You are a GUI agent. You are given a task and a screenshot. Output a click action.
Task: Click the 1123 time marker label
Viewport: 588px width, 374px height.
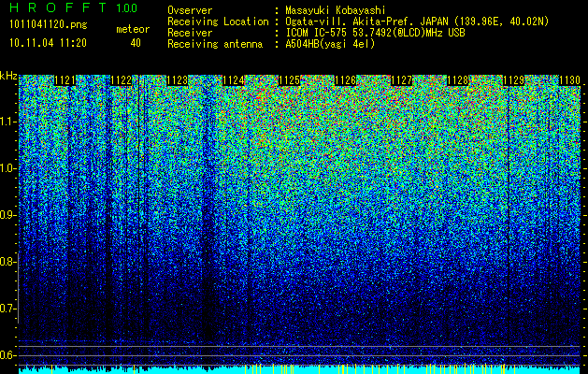177,80
